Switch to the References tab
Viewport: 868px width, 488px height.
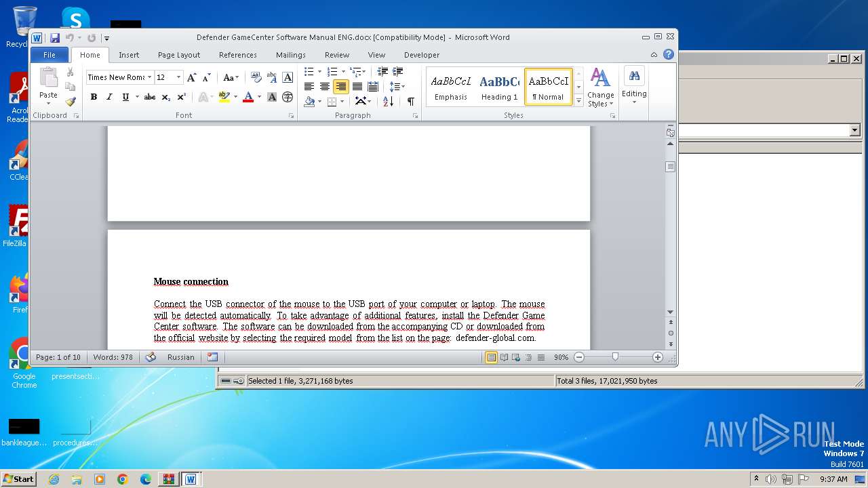coord(238,55)
